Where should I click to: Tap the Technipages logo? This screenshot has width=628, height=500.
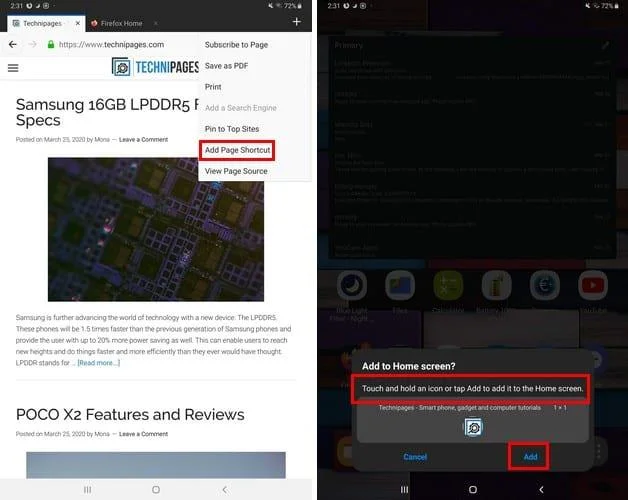155,67
